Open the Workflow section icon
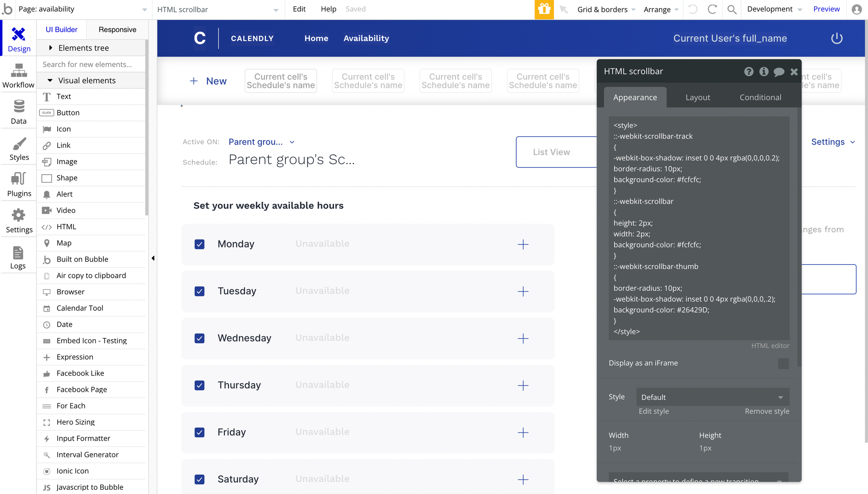 tap(19, 75)
